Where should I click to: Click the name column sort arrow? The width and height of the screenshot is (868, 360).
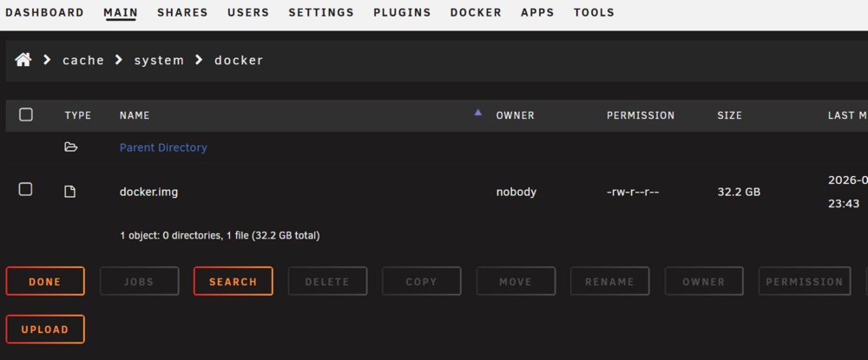pos(478,112)
